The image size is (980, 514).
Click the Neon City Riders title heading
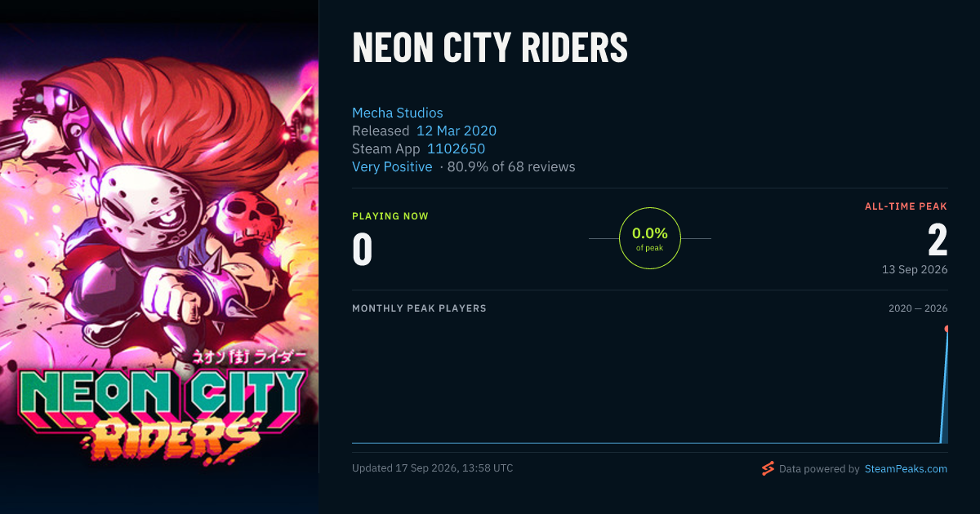tap(490, 48)
